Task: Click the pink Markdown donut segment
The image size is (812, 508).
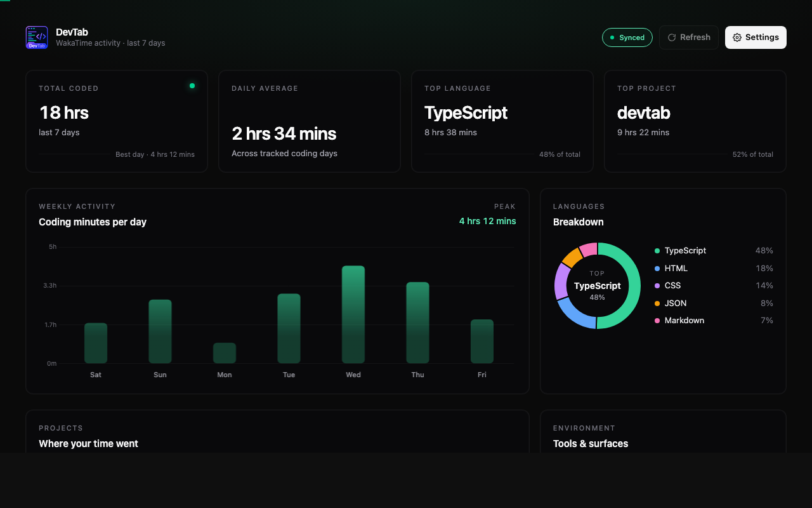Action: click(589, 249)
